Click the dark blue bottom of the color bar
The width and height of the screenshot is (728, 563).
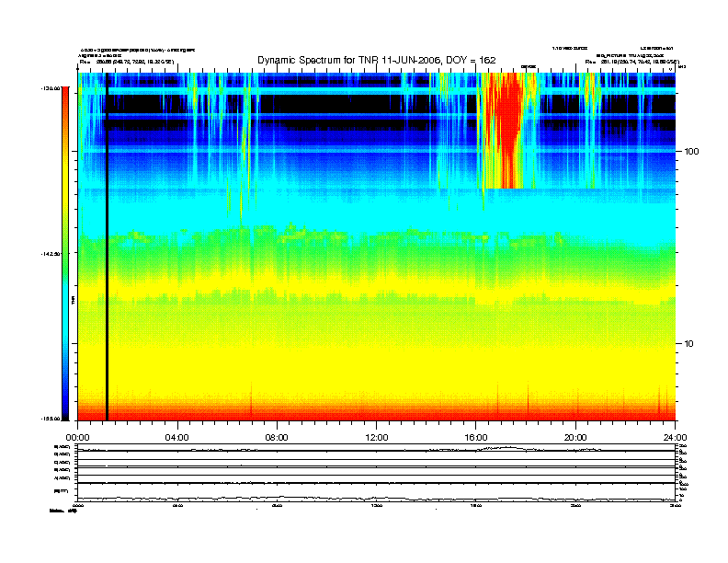coord(65,407)
